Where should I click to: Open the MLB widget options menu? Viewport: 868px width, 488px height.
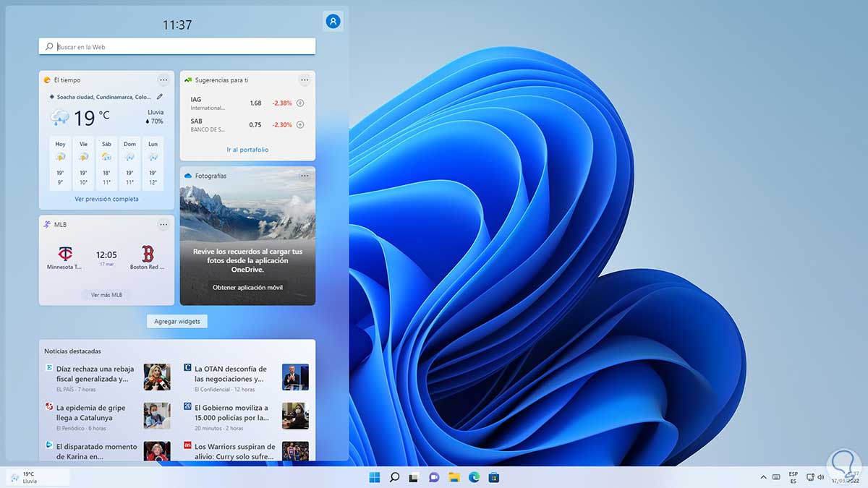pos(163,225)
